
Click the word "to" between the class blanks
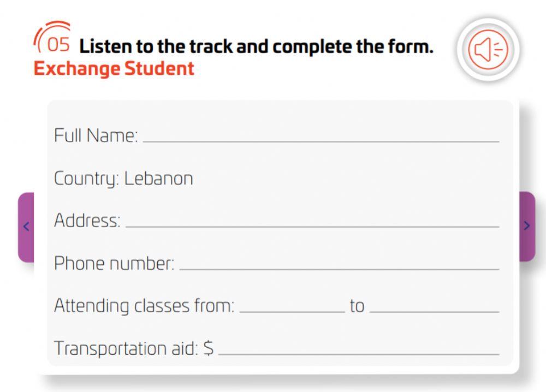[357, 306]
